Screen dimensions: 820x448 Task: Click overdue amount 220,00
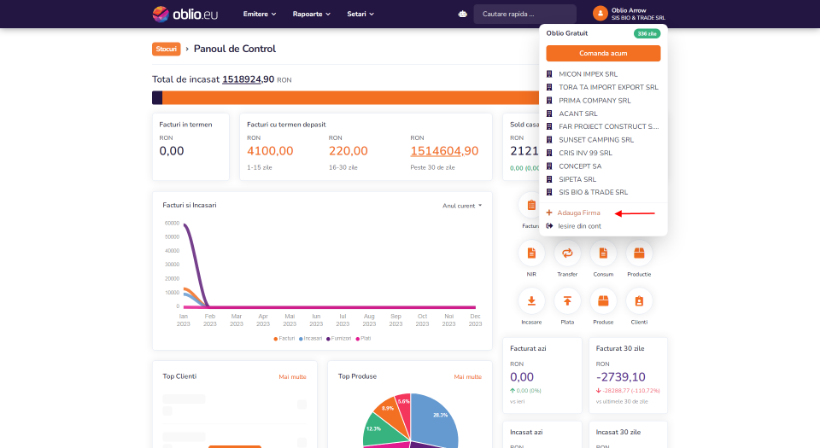(348, 151)
